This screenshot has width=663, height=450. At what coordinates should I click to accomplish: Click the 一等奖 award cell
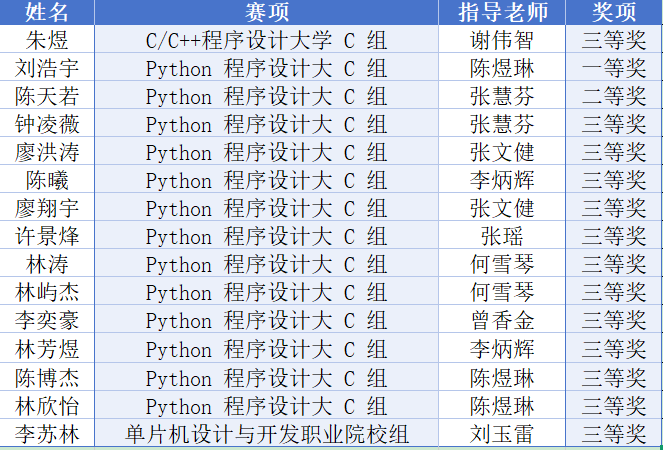(x=614, y=67)
